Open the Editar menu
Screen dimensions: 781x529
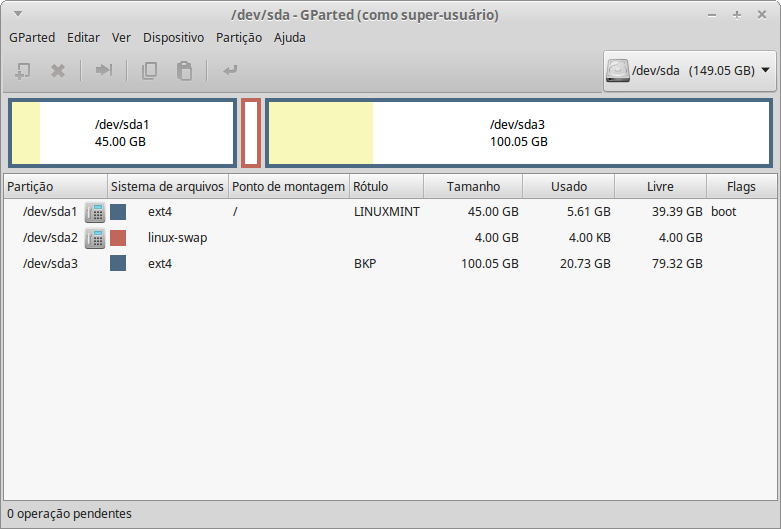[83, 38]
